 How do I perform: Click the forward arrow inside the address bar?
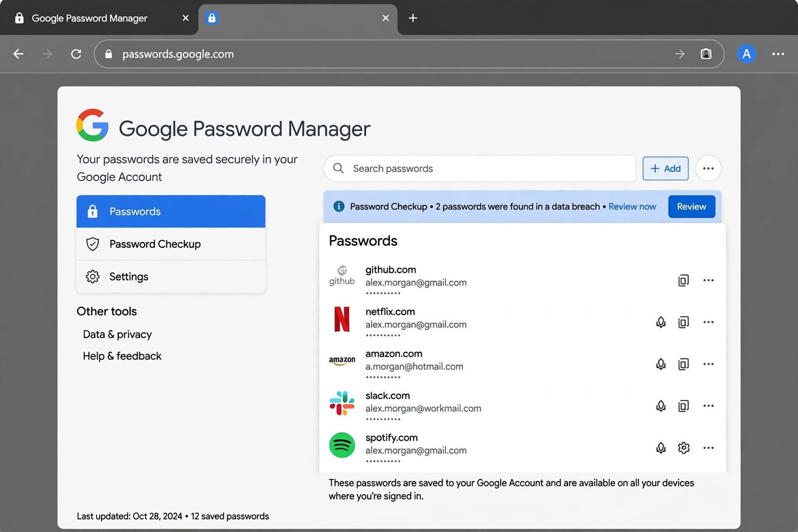click(680, 54)
